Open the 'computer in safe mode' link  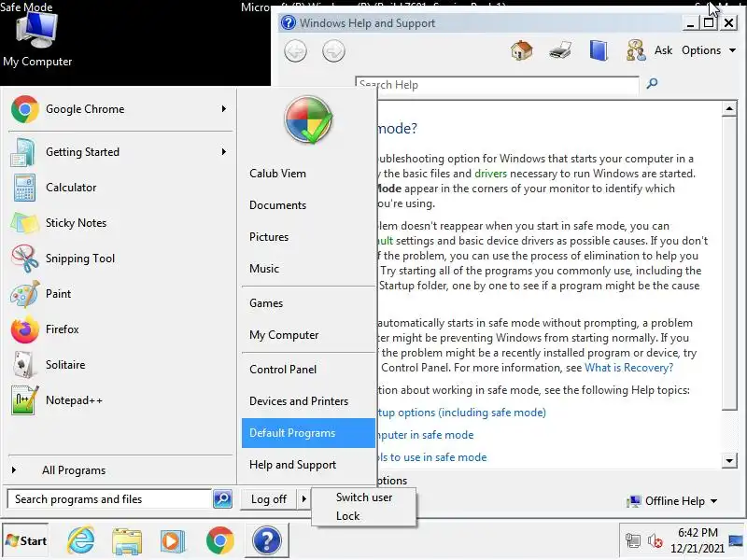coord(425,435)
